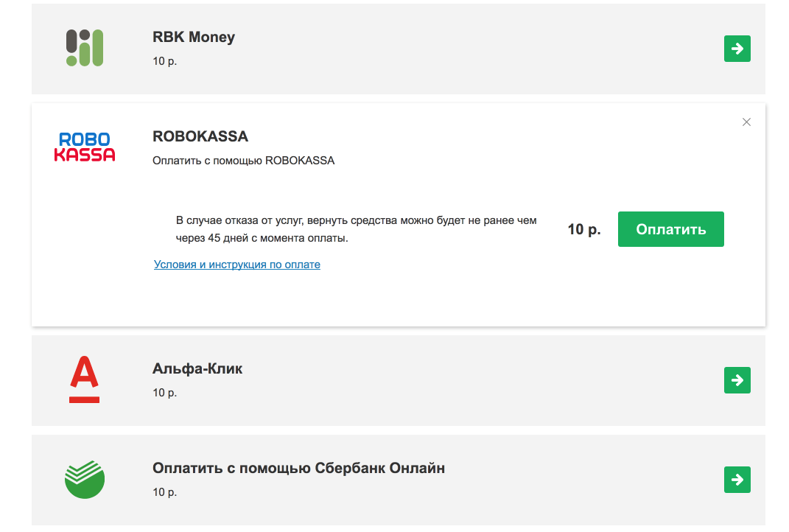Click the 10 р. price under Сбербанк Онлайн
The height and width of the screenshot is (532, 789).
click(x=165, y=492)
